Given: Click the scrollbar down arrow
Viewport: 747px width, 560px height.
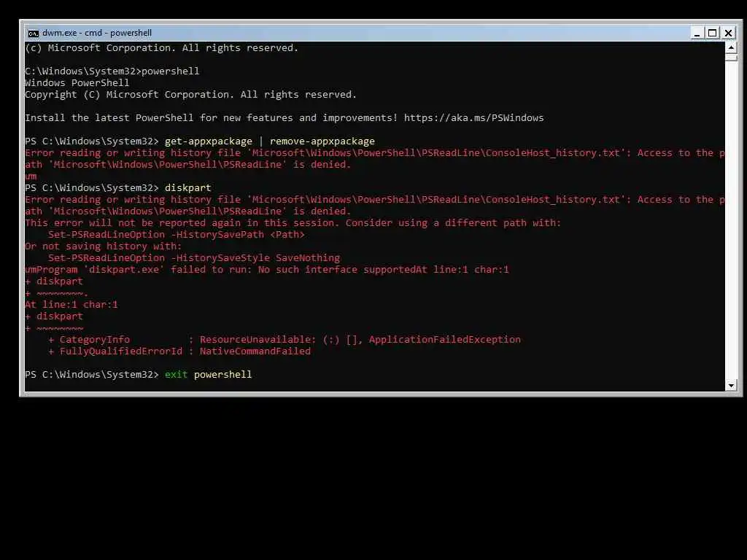Looking at the screenshot, I should (x=731, y=385).
